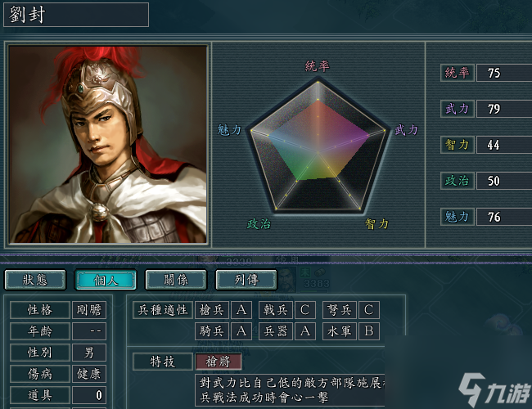Viewport: 532px width, 409px height.
Task: Click the 武力 stat label button
Action: pyautogui.click(x=457, y=109)
